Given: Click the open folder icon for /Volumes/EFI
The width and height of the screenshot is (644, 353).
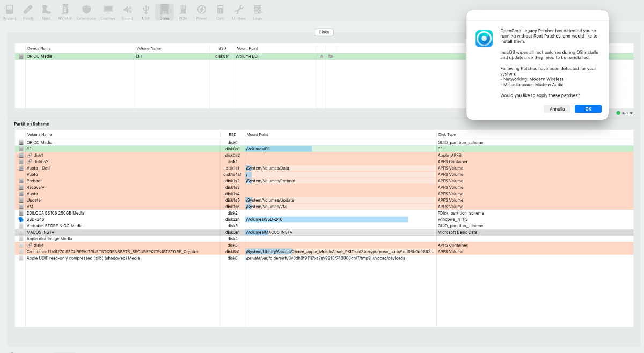Looking at the screenshot, I should point(331,56).
